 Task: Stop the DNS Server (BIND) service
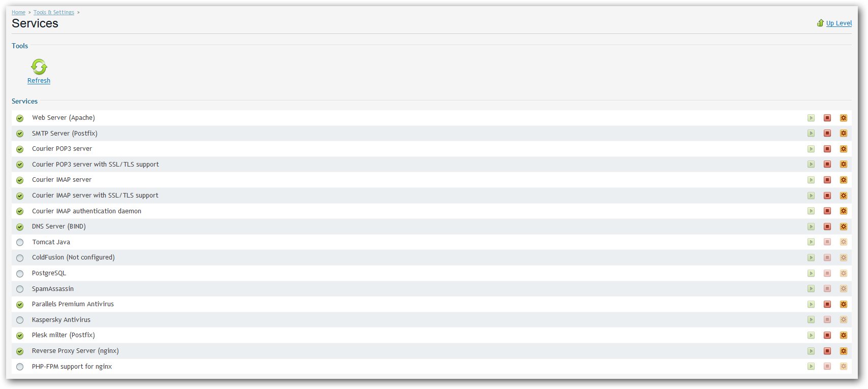coord(827,226)
